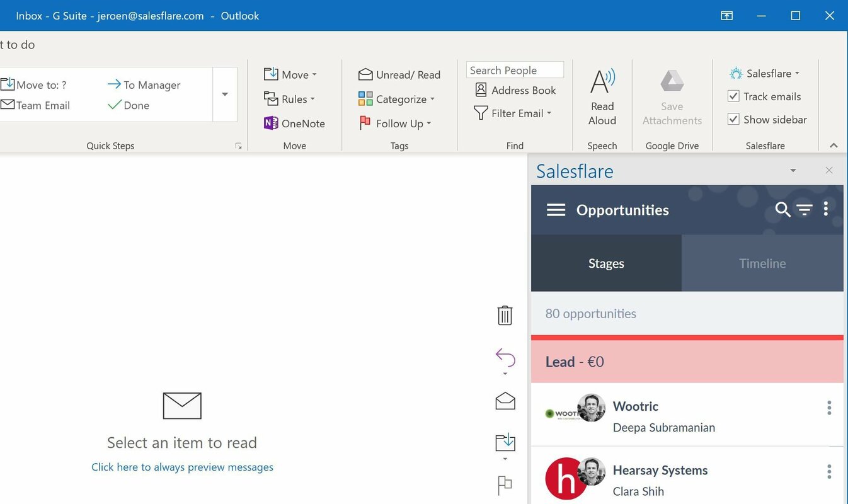Open the Wootric opportunity kebab menu
This screenshot has width=848, height=504.
828,408
